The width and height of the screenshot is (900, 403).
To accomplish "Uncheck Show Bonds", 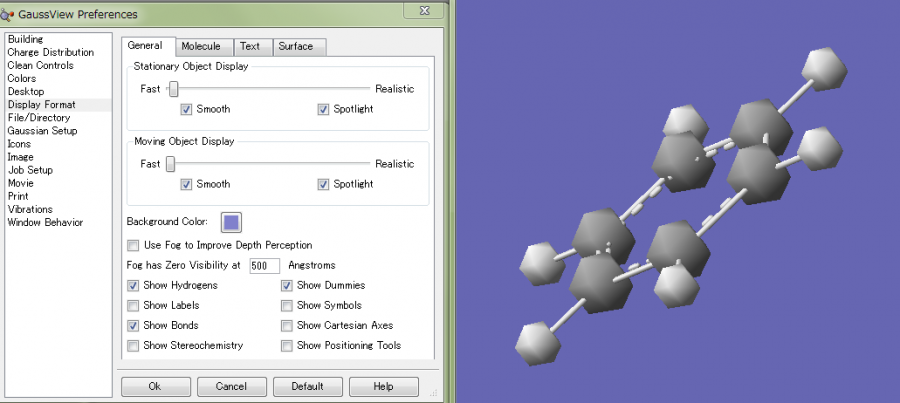I will pos(133,326).
